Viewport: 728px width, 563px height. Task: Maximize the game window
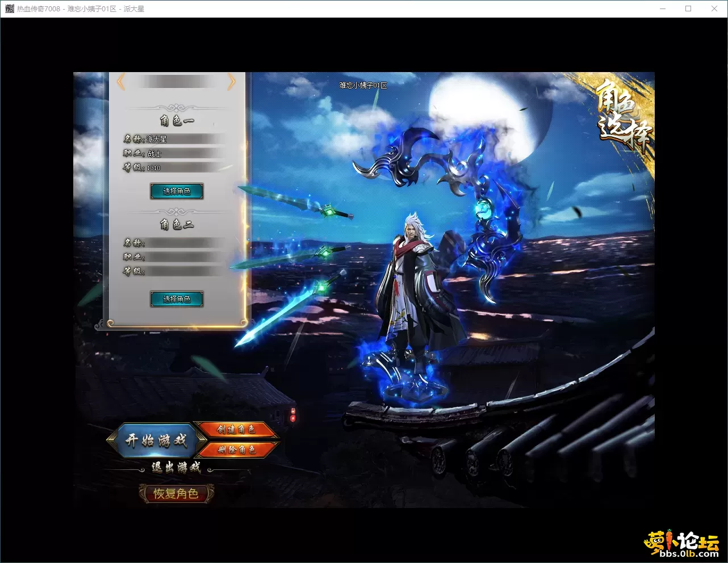(x=688, y=9)
